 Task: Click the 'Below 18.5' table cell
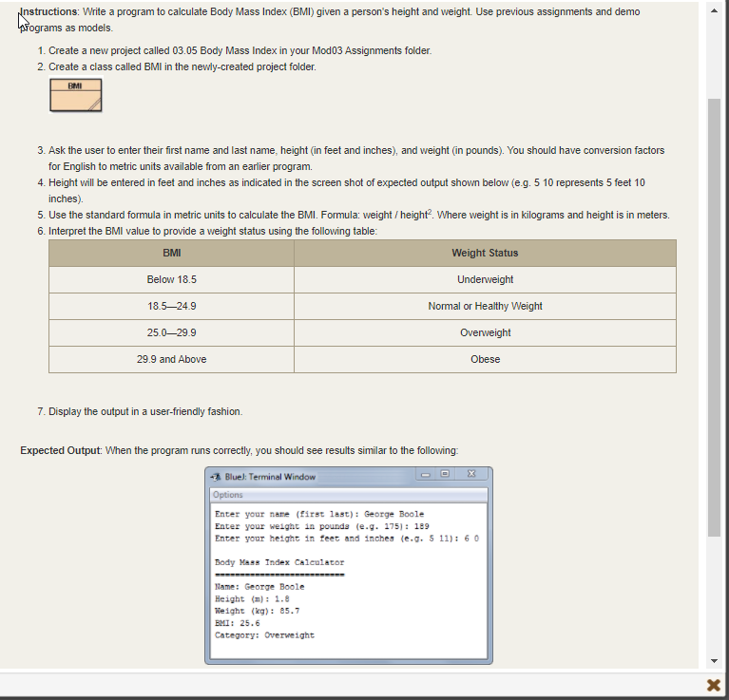pos(171,279)
